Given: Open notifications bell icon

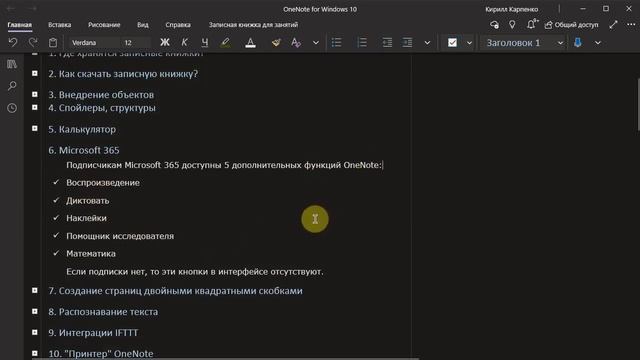Looking at the screenshot, I should 532,24.
